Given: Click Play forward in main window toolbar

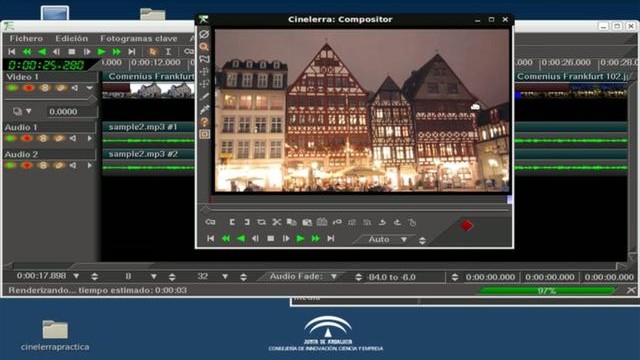Looking at the screenshot, I should point(102,52).
